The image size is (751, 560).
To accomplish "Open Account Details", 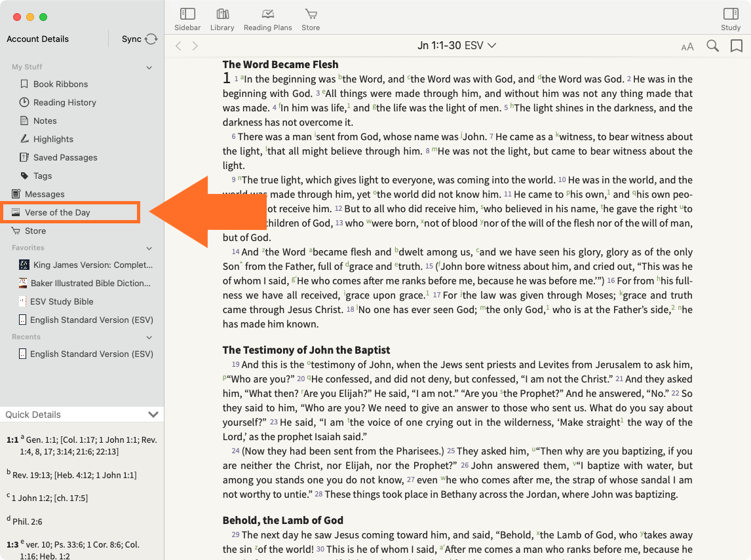I will click(38, 39).
